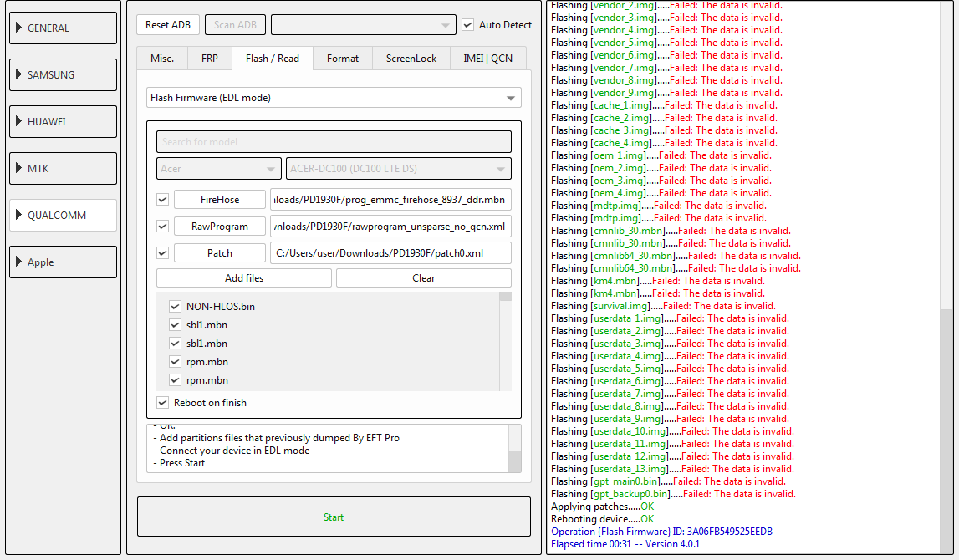
Task: Uncheck the FireHose checkbox
Action: (162, 199)
